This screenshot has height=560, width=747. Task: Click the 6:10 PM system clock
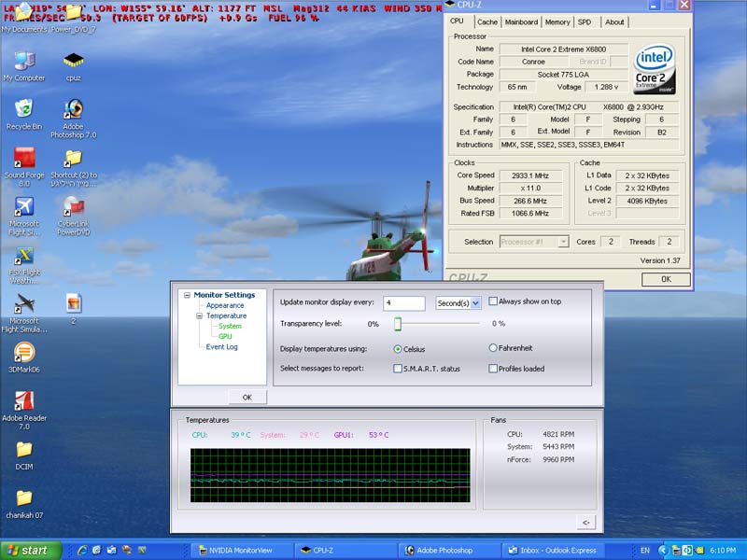723,551
